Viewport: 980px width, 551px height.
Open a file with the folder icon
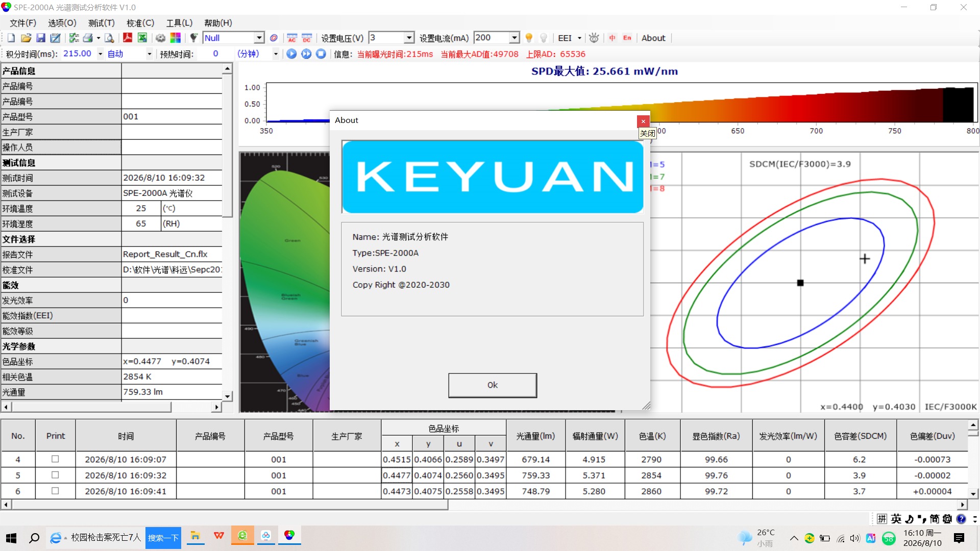26,38
